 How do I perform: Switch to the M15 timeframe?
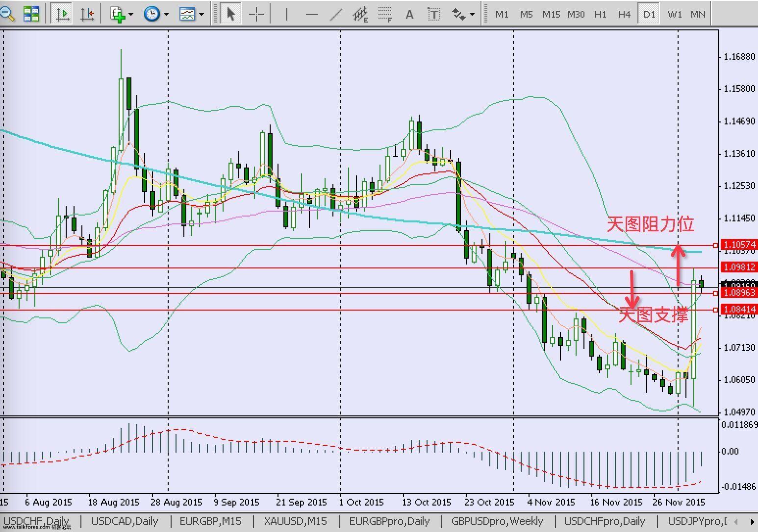551,14
